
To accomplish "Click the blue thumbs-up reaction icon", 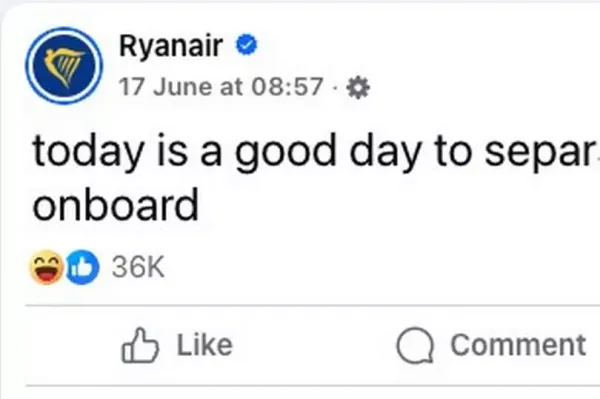I will point(82,267).
